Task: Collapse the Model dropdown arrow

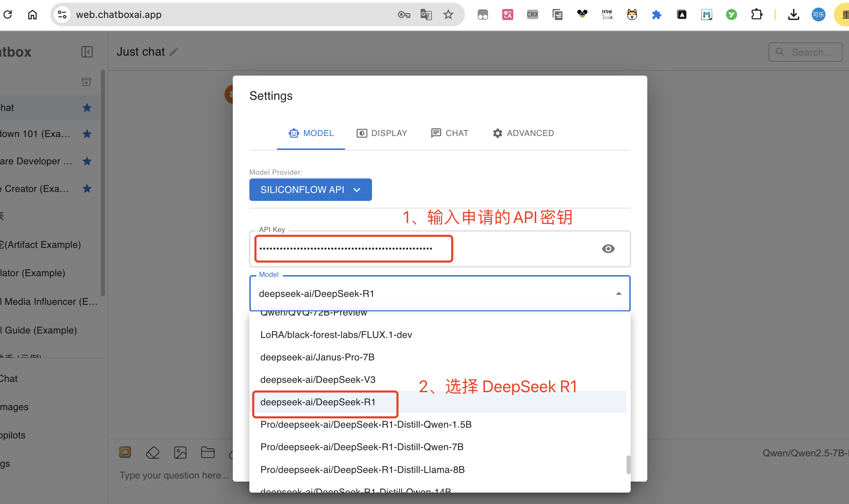Action: coord(619,293)
